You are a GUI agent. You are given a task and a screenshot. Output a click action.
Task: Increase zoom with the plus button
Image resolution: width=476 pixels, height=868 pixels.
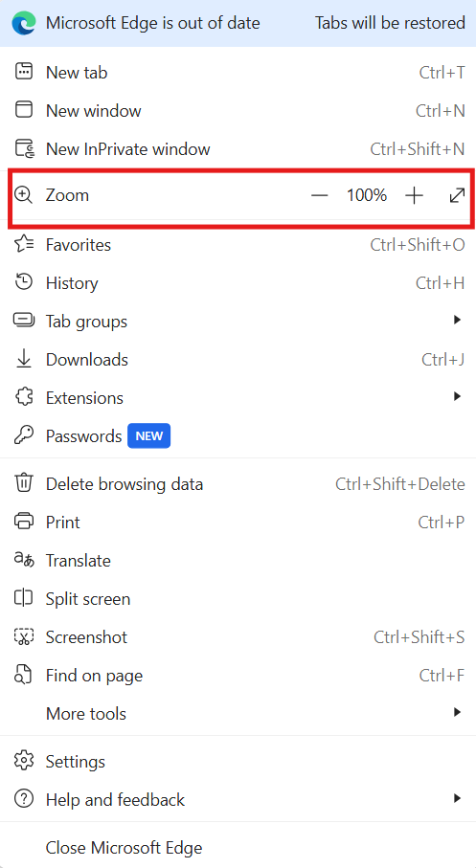(x=414, y=195)
